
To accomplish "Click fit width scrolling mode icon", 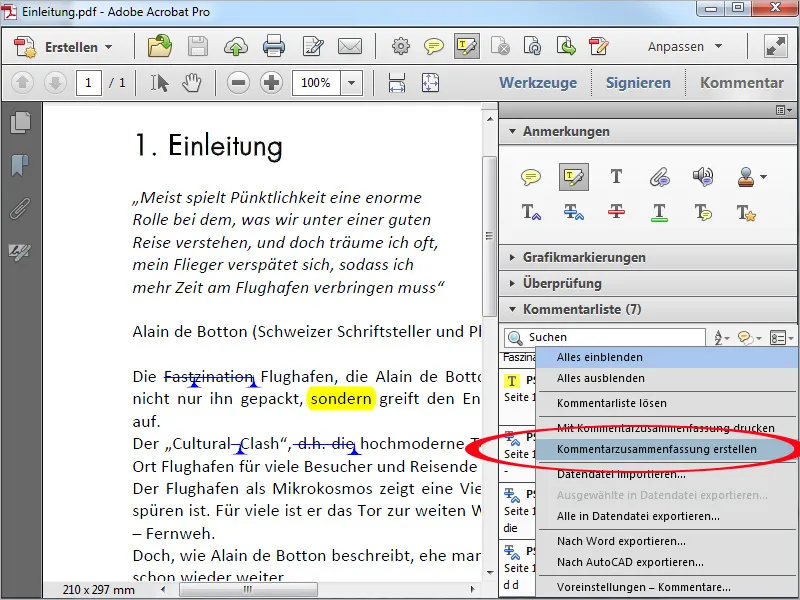I will point(396,83).
